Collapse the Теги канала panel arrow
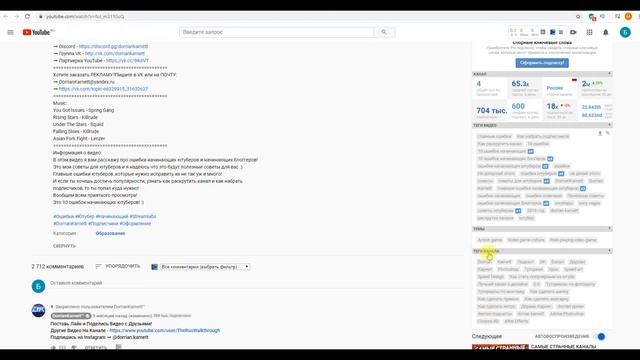The image size is (640, 360). pyautogui.click(x=609, y=251)
